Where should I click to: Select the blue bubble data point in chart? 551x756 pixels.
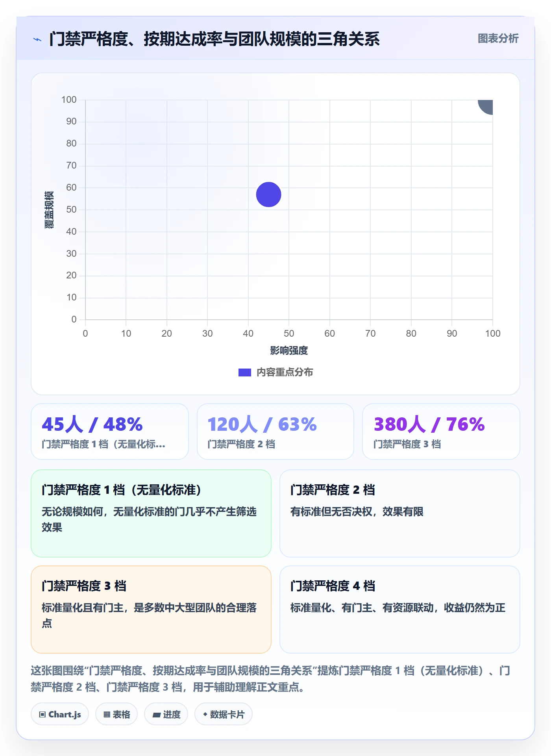(x=268, y=195)
